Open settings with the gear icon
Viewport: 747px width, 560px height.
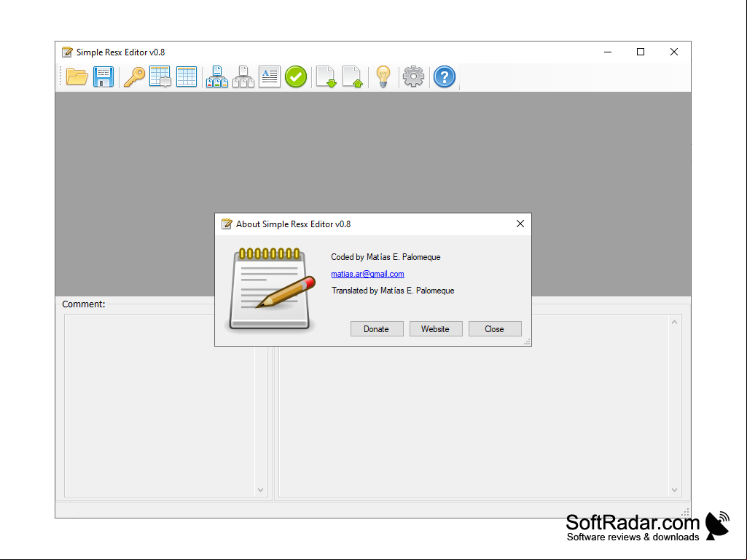pos(413,76)
